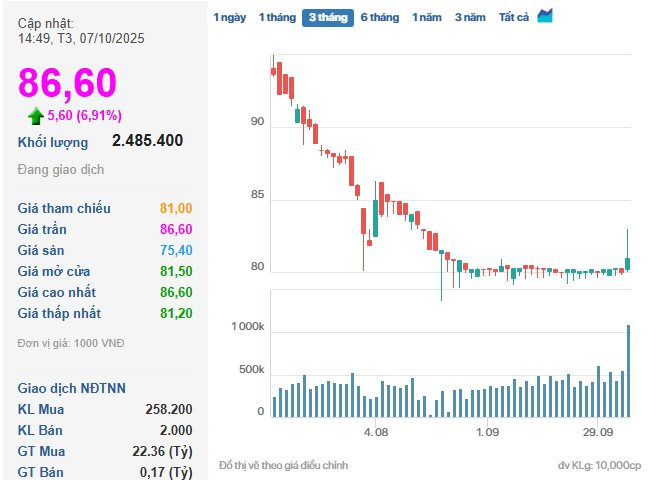
Task: Show the 6 tháng chart range
Action: tap(379, 17)
